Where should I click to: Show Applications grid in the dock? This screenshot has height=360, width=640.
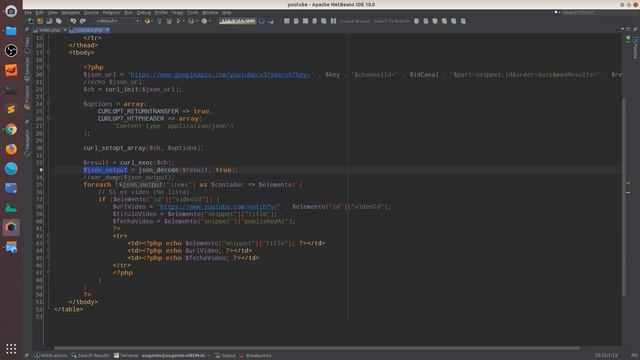pyautogui.click(x=11, y=348)
